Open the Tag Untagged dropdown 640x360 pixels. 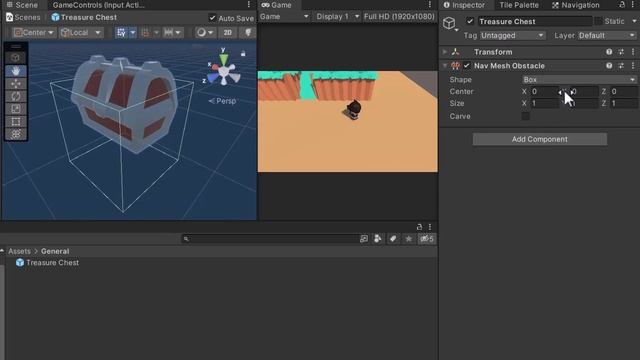[x=512, y=36]
